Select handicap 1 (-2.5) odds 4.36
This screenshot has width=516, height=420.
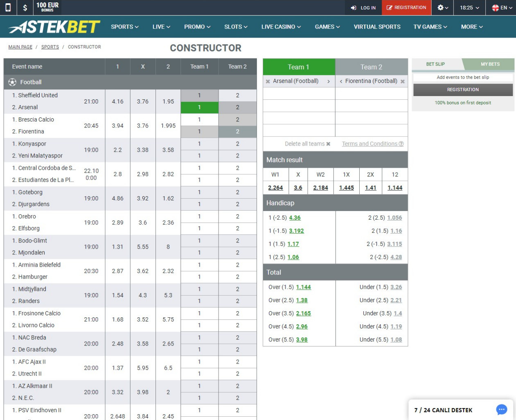pyautogui.click(x=295, y=218)
